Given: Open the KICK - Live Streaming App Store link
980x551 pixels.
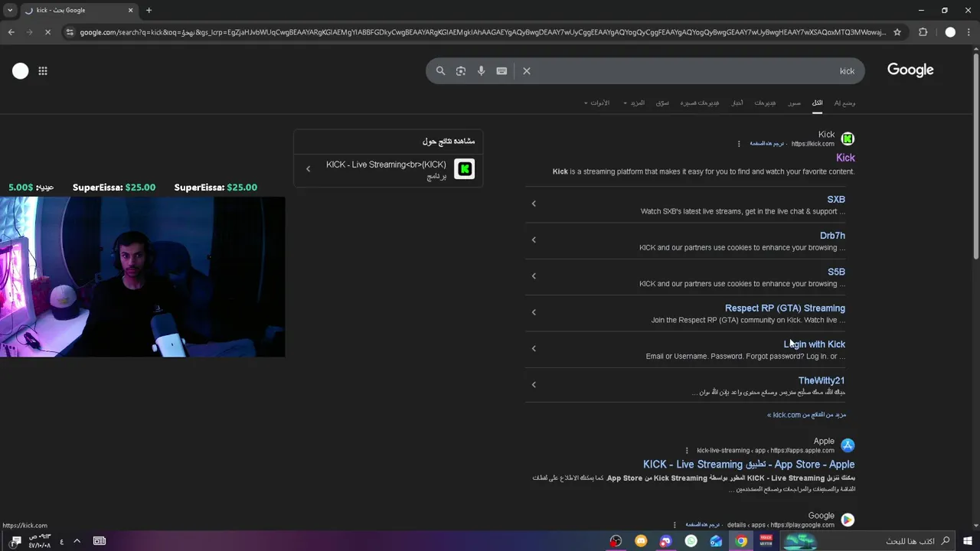Looking at the screenshot, I should [x=749, y=465].
